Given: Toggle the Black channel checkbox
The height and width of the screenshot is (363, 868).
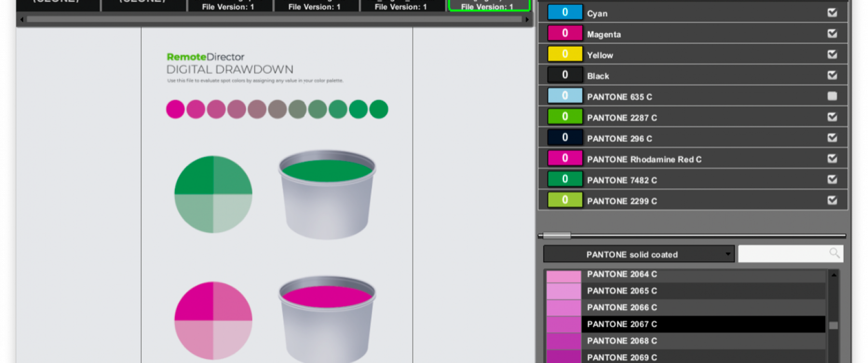Looking at the screenshot, I should pyautogui.click(x=832, y=75).
